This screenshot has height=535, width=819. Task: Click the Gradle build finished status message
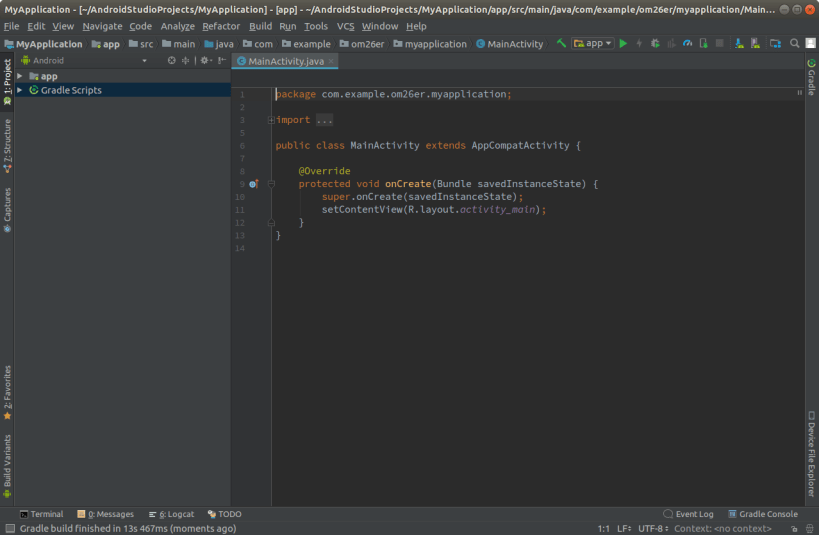128,529
